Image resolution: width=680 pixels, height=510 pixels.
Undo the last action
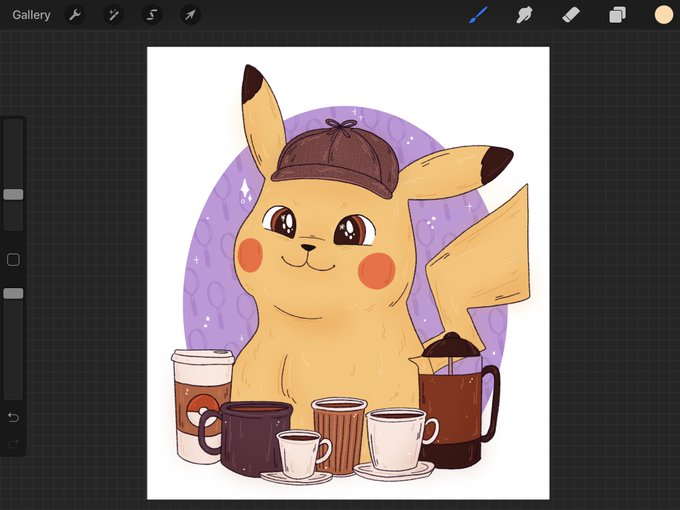13,417
